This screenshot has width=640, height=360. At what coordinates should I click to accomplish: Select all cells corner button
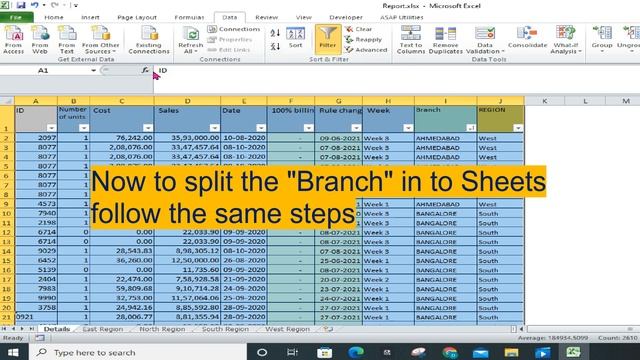7,101
